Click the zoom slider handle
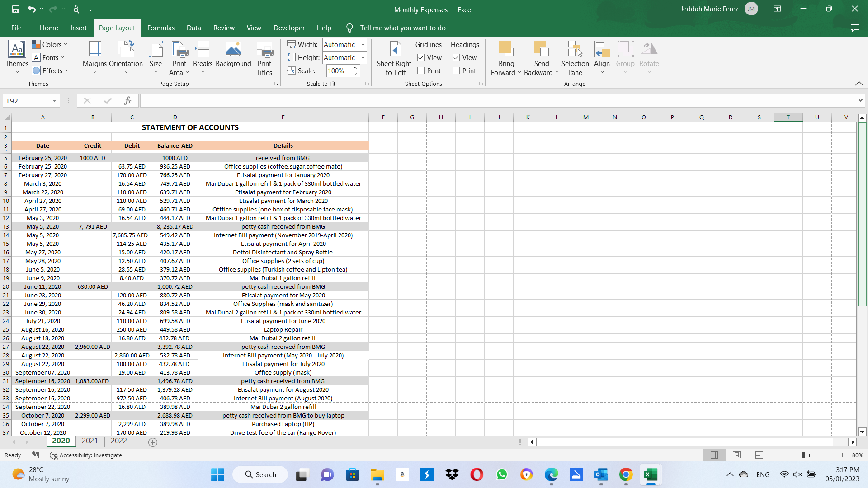 pos(804,455)
